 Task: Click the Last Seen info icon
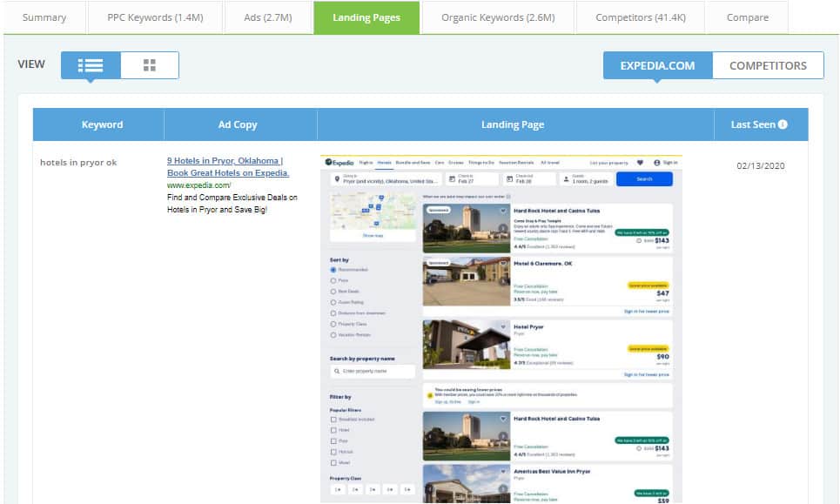[783, 124]
